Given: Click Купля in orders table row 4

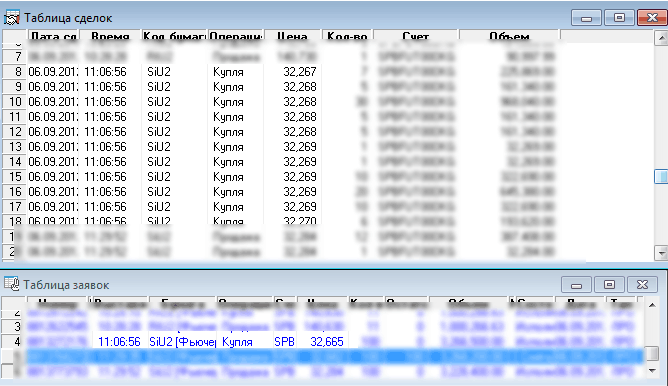Looking at the screenshot, I should pos(237,342).
